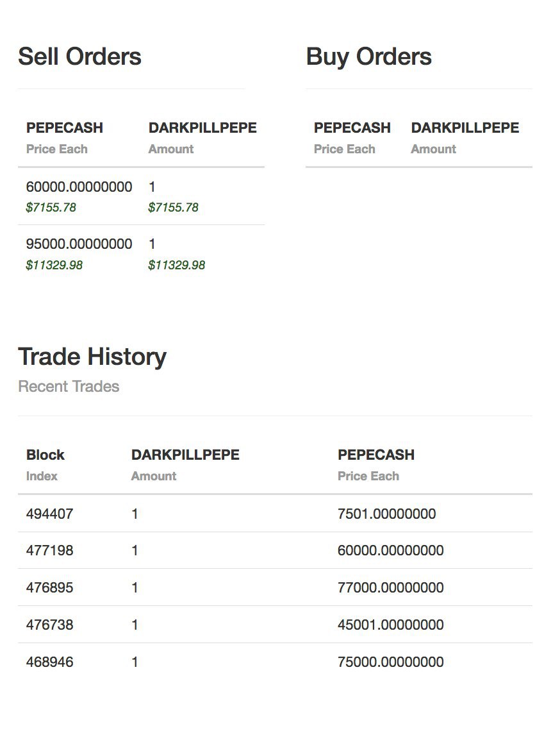560x740 pixels.
Task: Select trade row for block 468946
Action: click(x=276, y=662)
